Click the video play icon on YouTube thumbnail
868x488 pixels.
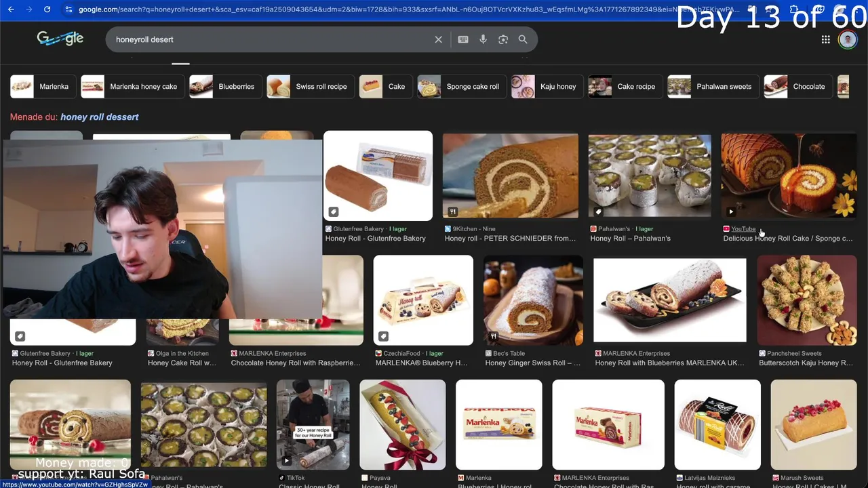[x=731, y=211]
